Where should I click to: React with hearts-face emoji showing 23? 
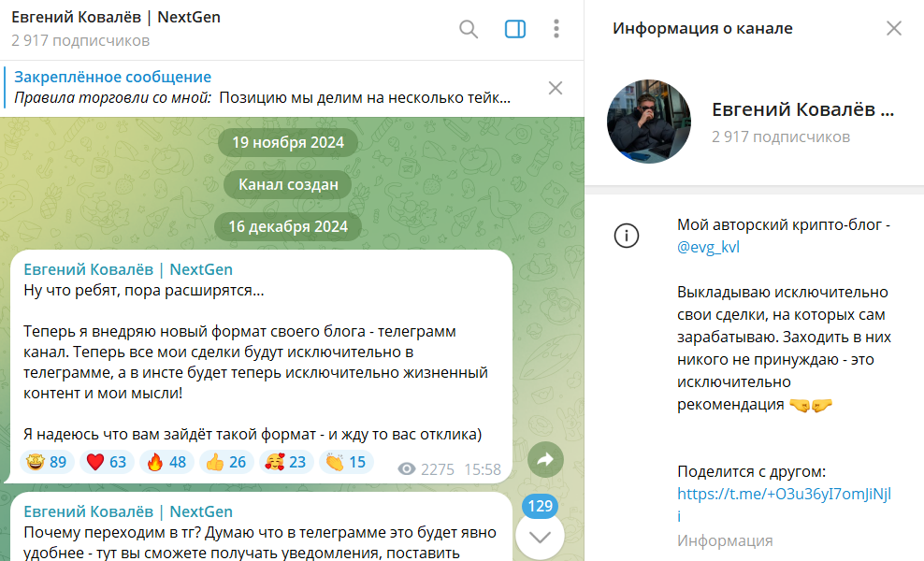coord(286,462)
